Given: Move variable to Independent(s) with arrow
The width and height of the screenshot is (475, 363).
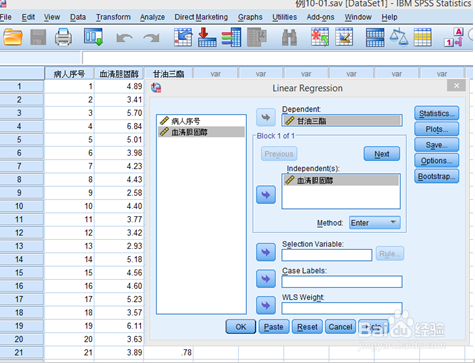Looking at the screenshot, I should click(266, 195).
